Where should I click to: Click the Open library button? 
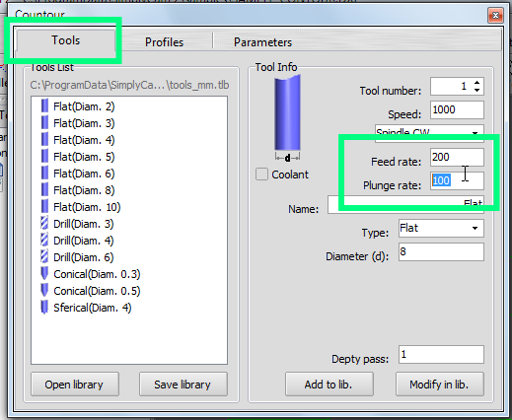(75, 384)
